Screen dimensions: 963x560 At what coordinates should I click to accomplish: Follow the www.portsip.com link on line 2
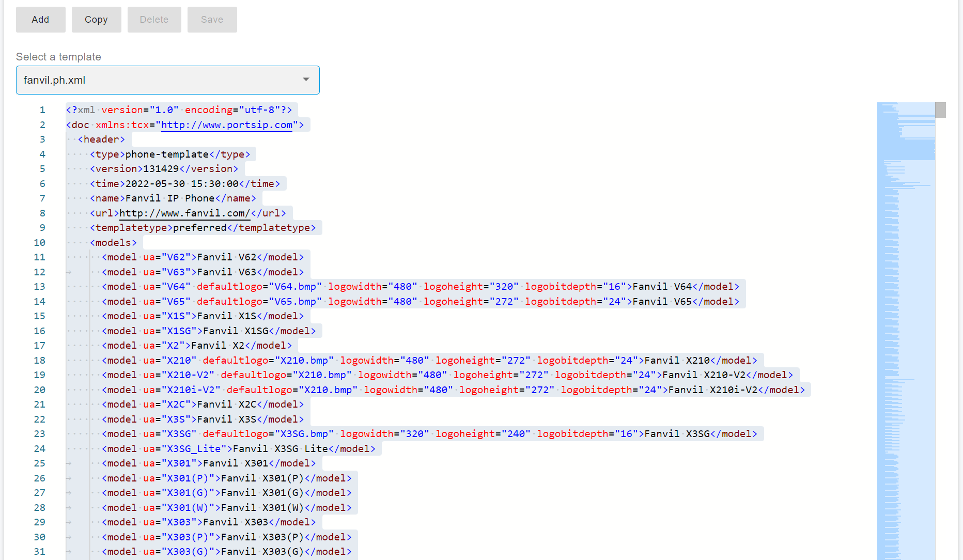(226, 125)
